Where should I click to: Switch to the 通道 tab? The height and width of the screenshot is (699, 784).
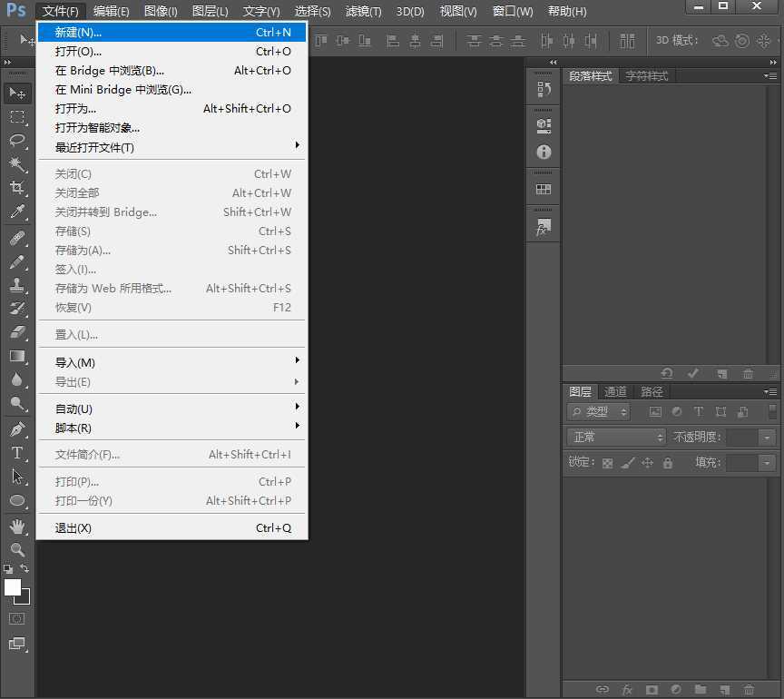[615, 391]
